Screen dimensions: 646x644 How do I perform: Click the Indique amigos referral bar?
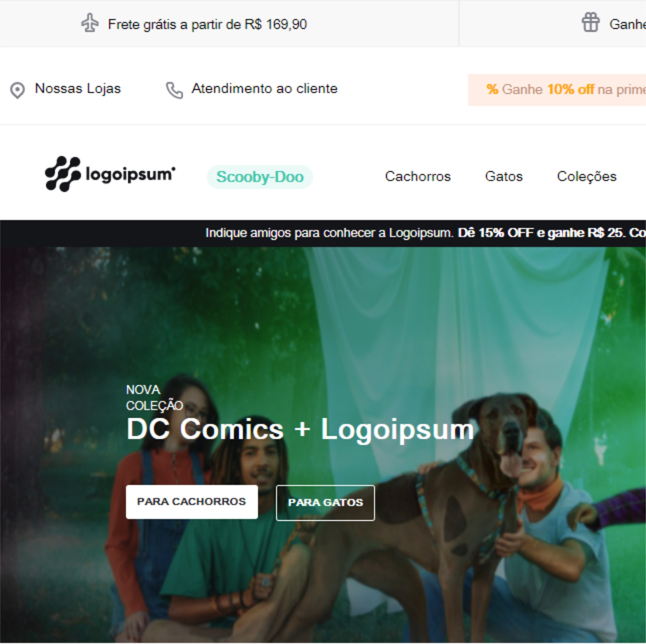(323, 233)
